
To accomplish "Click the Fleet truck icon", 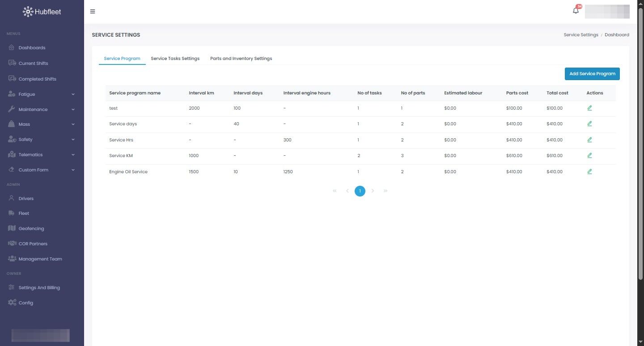I will pyautogui.click(x=12, y=214).
